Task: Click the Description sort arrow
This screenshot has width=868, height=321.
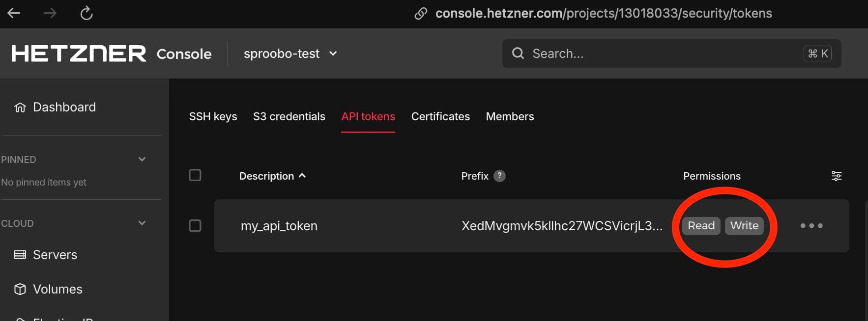Action: (x=302, y=175)
